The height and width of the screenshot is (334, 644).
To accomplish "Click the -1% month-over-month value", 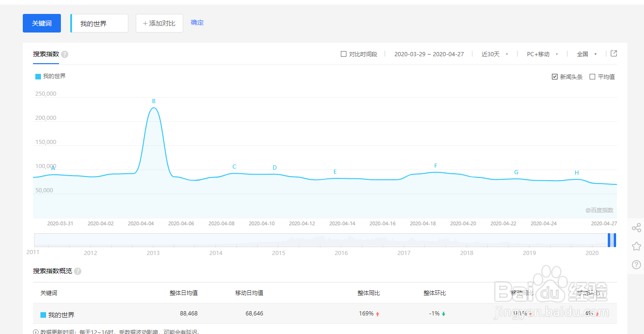I will pyautogui.click(x=434, y=314).
